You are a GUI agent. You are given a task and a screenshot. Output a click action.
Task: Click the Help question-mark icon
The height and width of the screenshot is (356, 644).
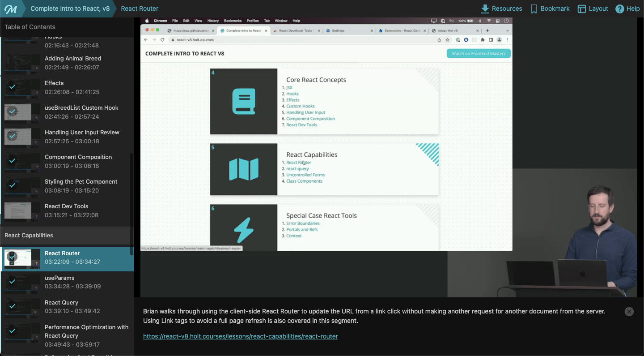619,9
